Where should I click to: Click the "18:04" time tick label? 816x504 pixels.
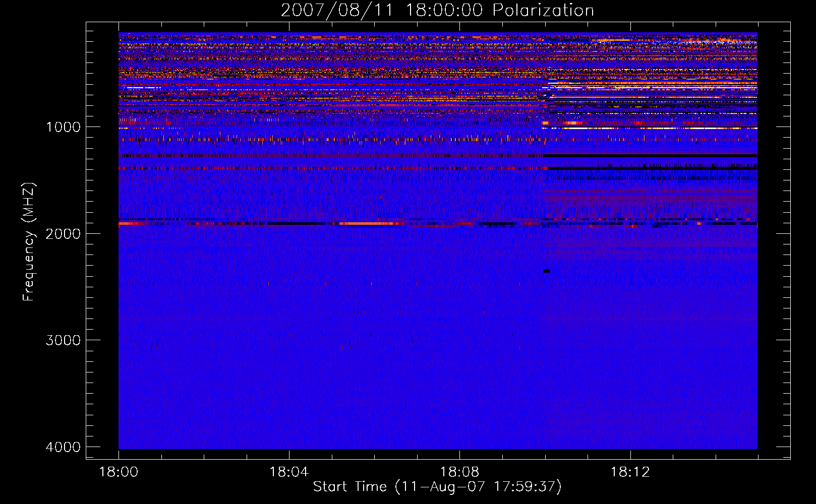pos(289,472)
